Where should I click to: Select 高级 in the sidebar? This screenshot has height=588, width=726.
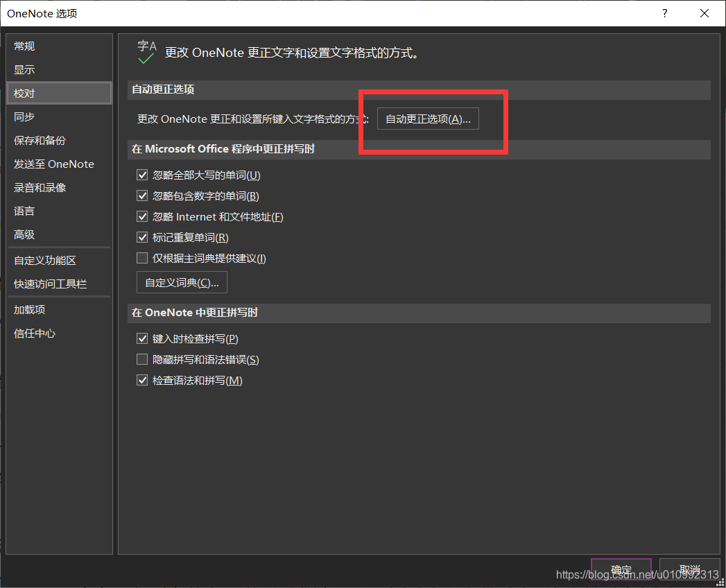(x=59, y=235)
